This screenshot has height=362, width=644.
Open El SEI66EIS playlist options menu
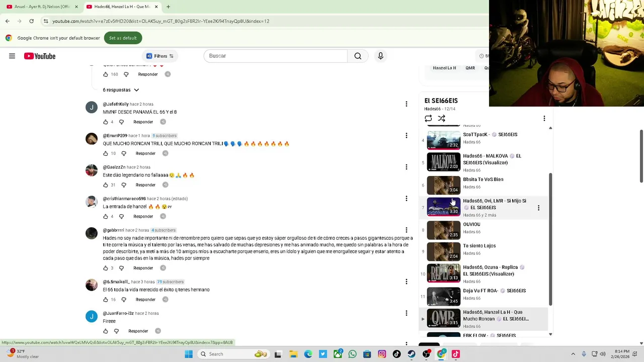544,119
